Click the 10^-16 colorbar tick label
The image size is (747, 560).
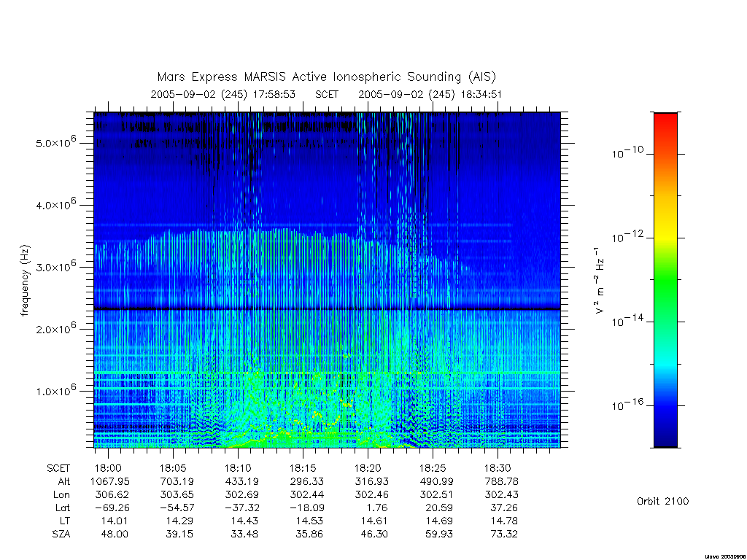pos(627,404)
